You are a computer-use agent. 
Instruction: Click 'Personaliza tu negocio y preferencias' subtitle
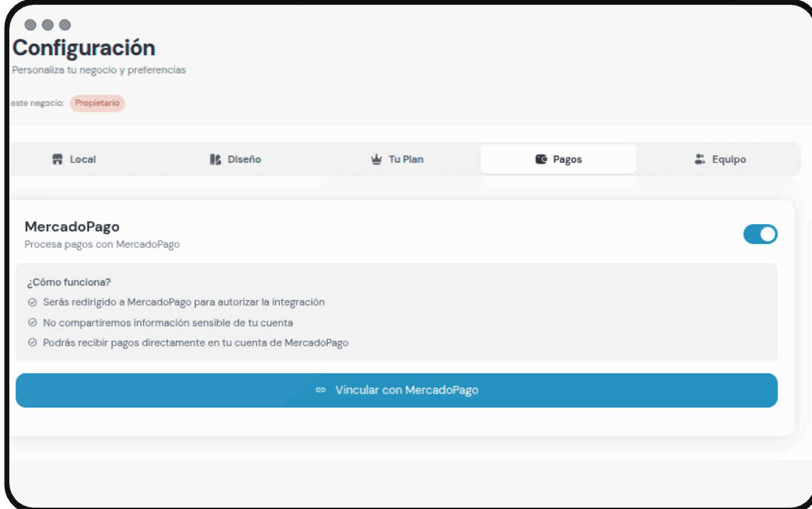tap(99, 70)
